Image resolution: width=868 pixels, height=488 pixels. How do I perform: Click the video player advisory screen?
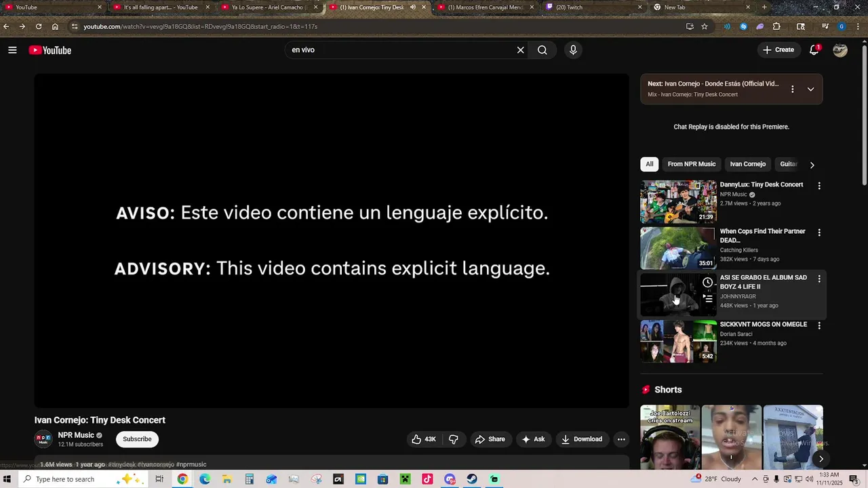(332, 241)
